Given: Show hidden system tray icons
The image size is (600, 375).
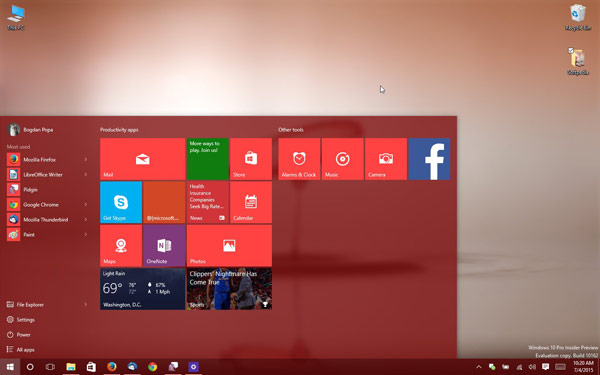Looking at the screenshot, I should tap(478, 367).
